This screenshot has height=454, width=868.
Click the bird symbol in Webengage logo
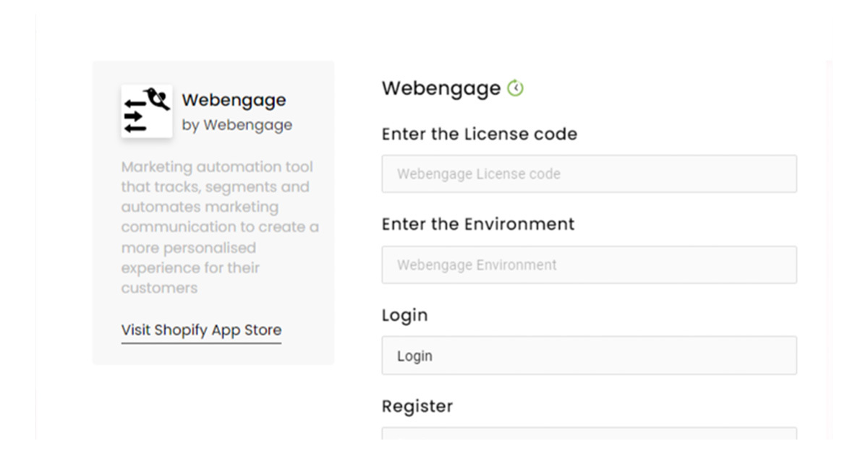tap(157, 98)
